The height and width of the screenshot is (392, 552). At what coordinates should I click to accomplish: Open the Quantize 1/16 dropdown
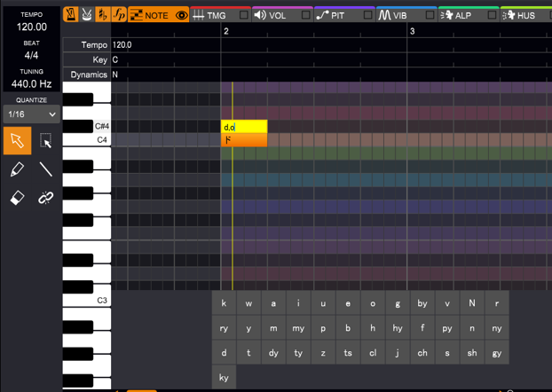[32, 114]
